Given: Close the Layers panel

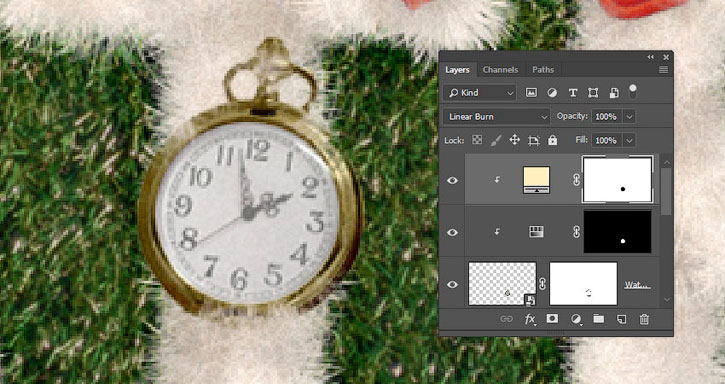Looking at the screenshot, I should (x=666, y=57).
